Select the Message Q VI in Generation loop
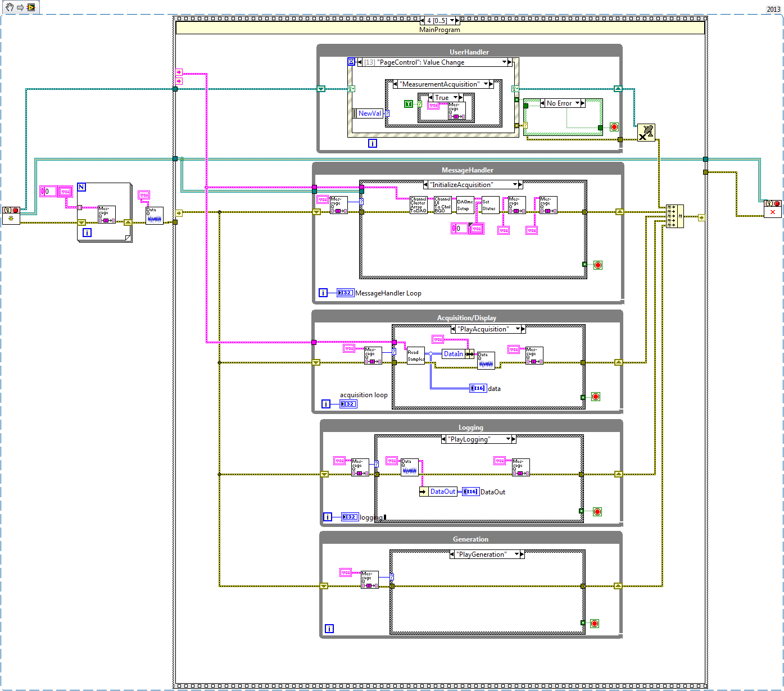Image resolution: width=784 pixels, height=691 pixels. (x=369, y=580)
